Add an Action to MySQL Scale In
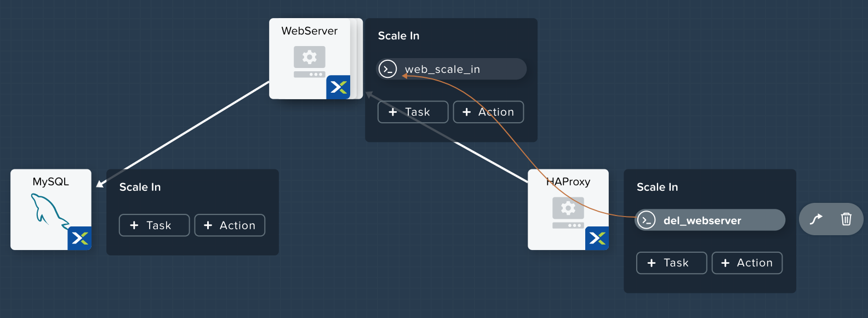Viewport: 868px width, 318px height. (x=230, y=225)
